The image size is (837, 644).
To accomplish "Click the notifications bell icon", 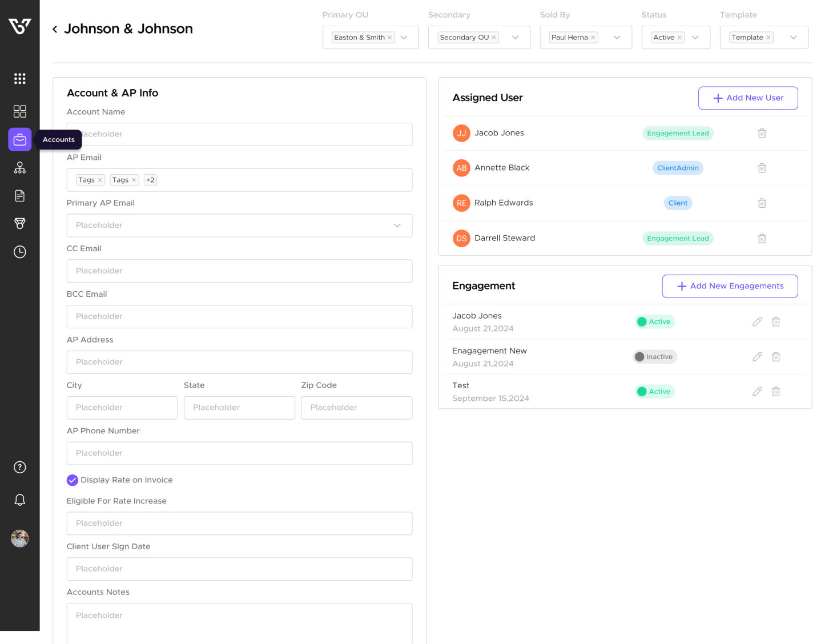I will (x=20, y=500).
